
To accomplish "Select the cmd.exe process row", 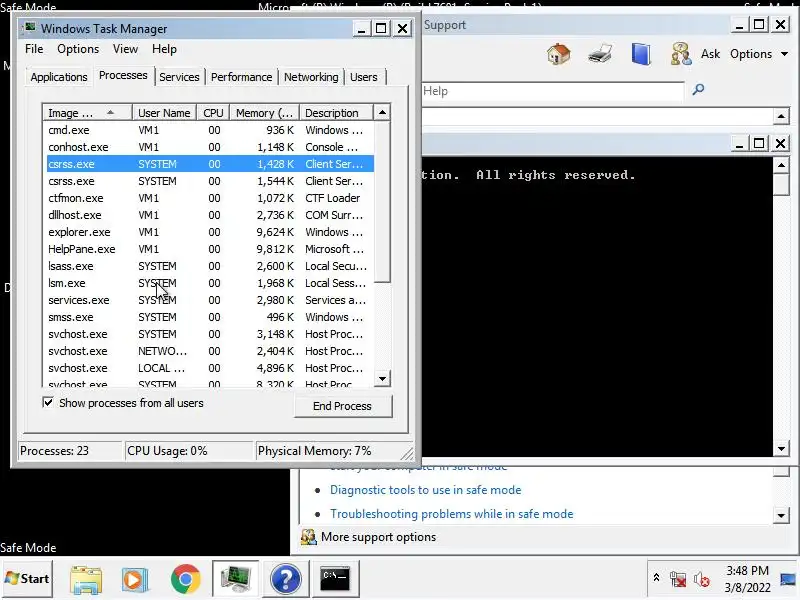I will 208,130.
